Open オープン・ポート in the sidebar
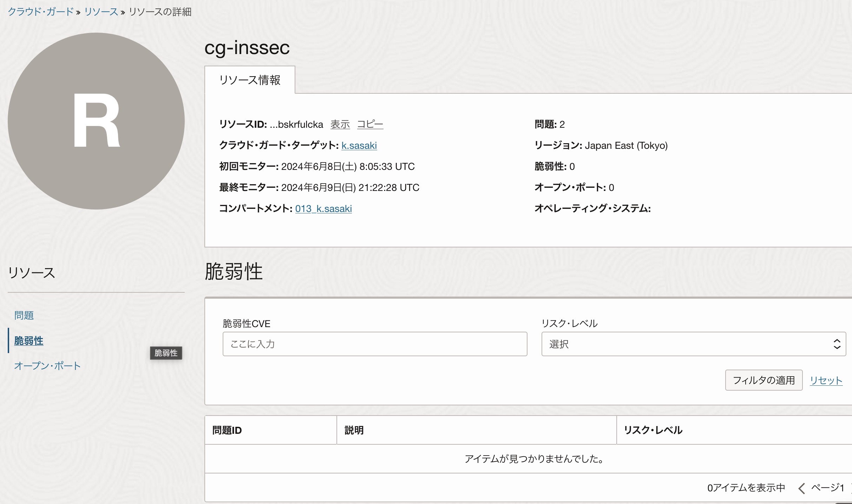The image size is (852, 504). pos(47,366)
